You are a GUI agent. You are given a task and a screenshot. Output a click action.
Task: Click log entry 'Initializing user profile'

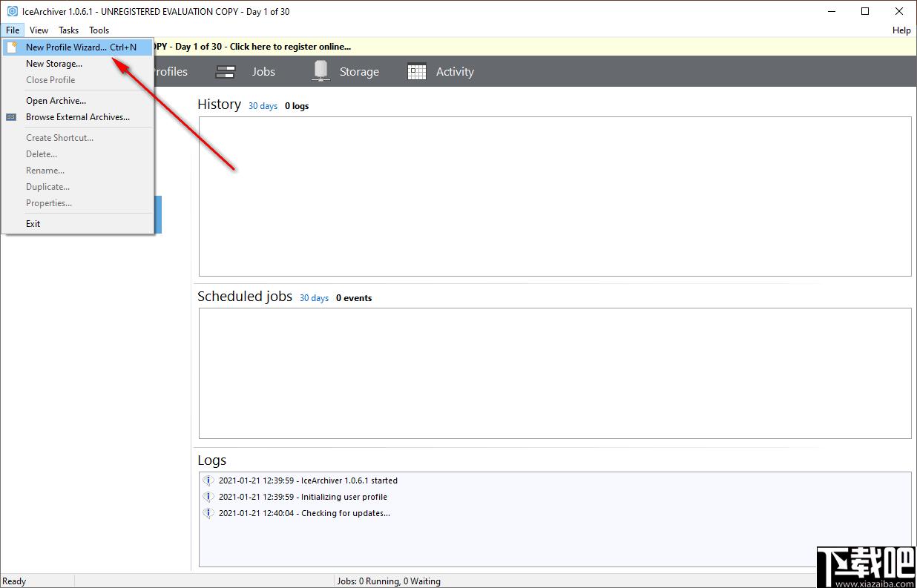[303, 497]
